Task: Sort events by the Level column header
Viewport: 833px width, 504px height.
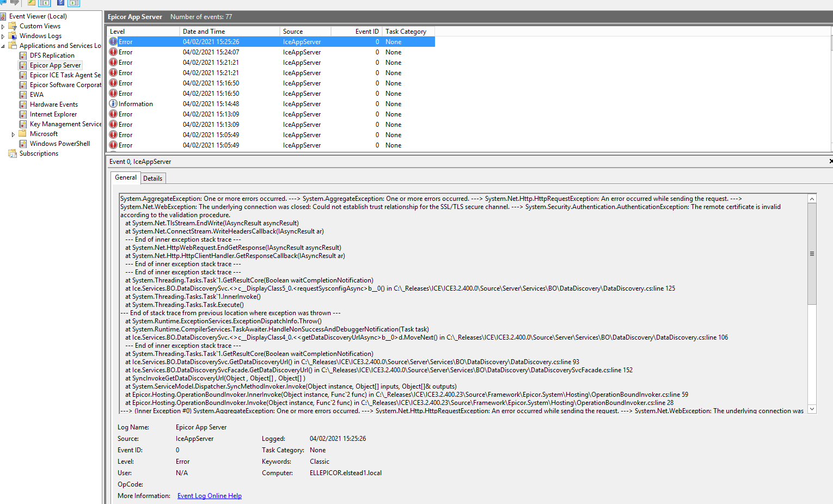Action: [x=143, y=32]
